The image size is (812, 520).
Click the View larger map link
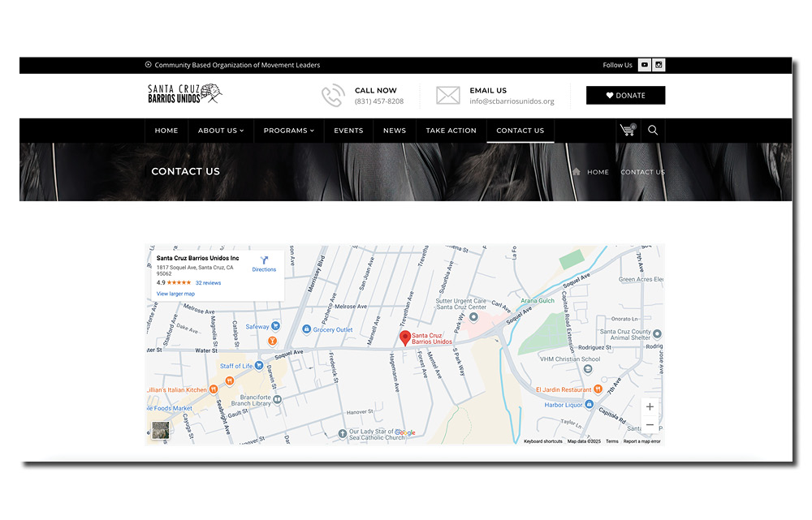175,294
